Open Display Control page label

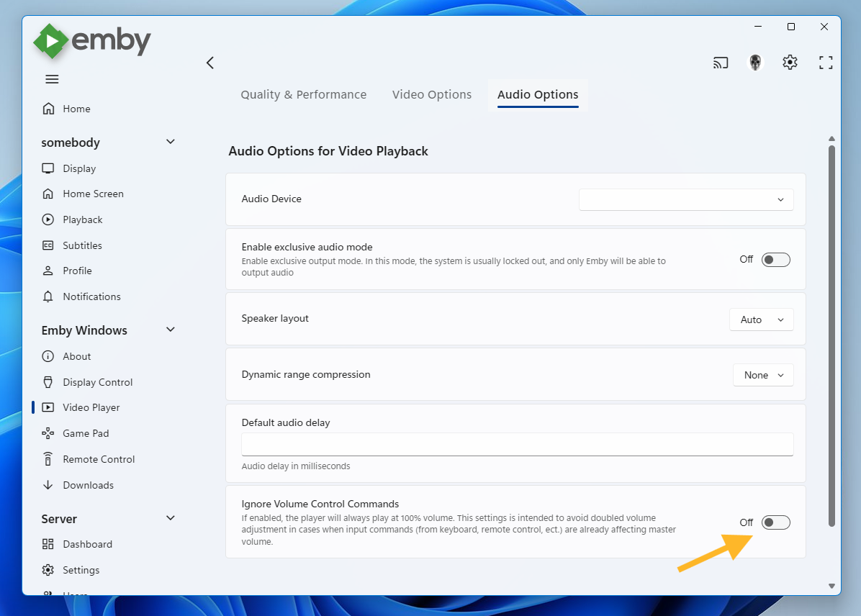coord(98,382)
